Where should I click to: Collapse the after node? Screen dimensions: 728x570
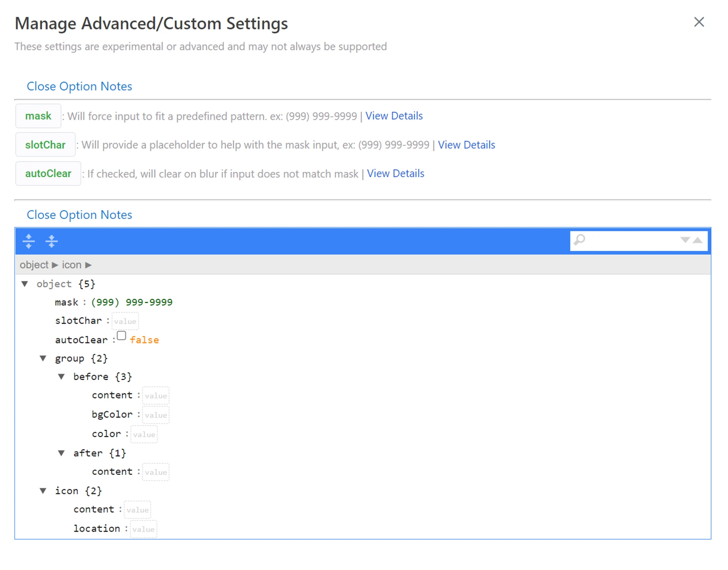click(x=61, y=453)
